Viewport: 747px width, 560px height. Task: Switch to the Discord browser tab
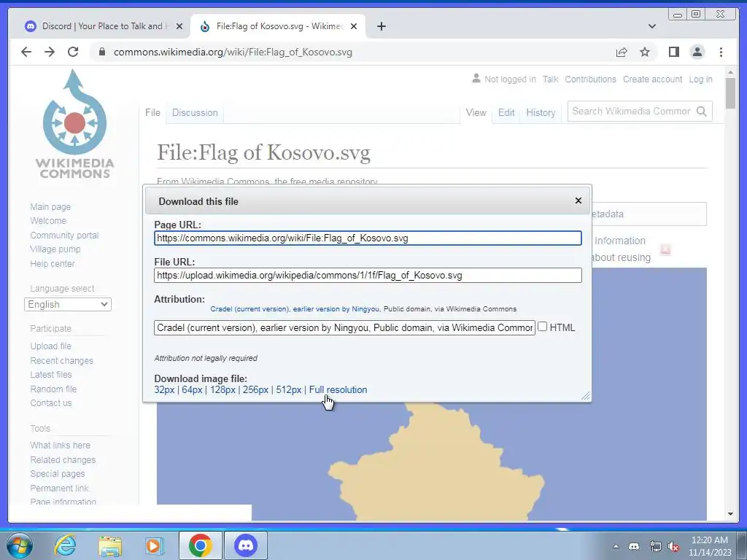coord(104,26)
